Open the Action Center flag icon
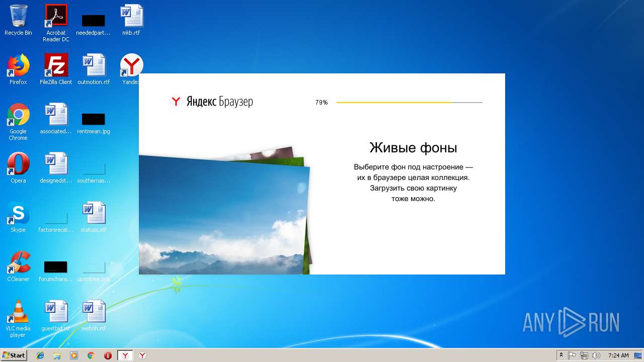Image resolution: width=644 pixels, height=362 pixels. coord(572,355)
